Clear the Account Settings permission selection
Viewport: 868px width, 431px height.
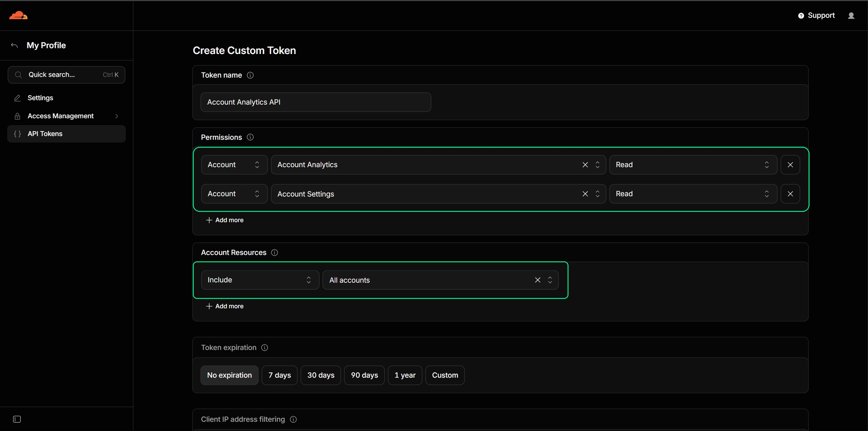(585, 194)
